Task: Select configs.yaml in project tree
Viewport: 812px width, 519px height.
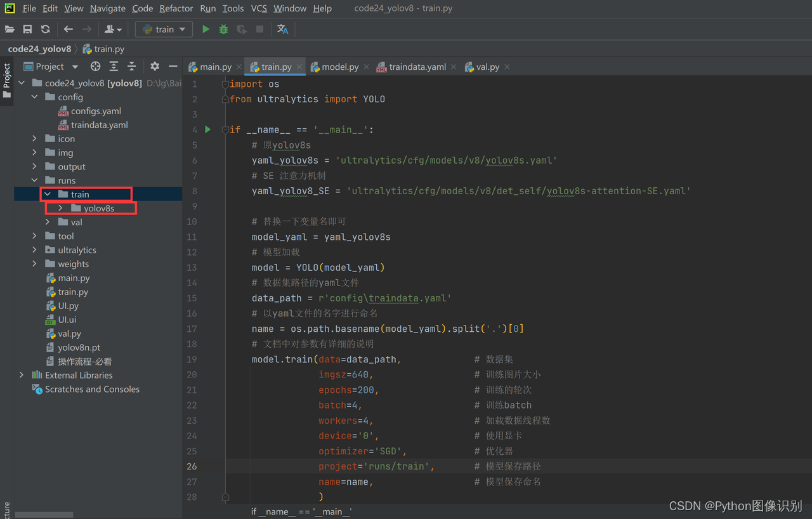Action: 96,111
